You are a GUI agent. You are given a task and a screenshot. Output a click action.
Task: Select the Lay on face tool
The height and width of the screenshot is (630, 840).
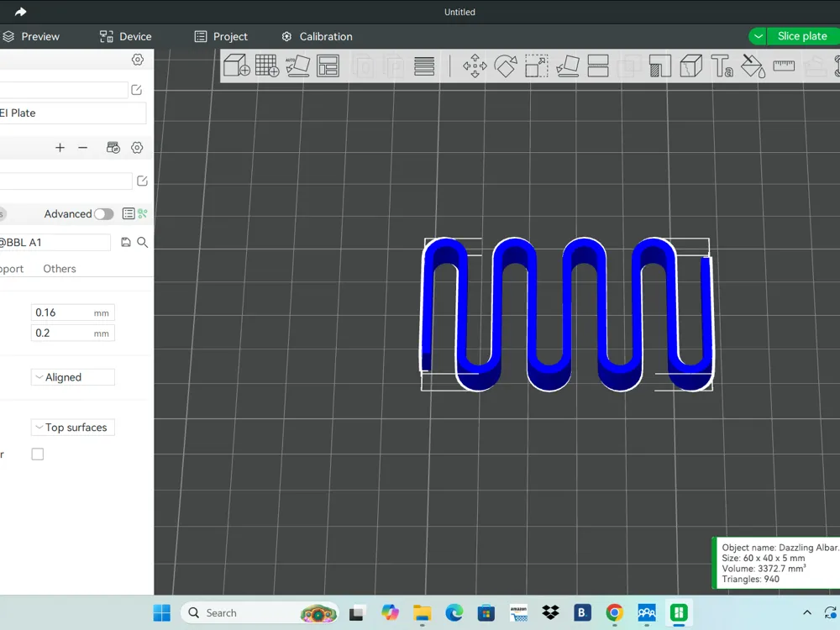(568, 66)
